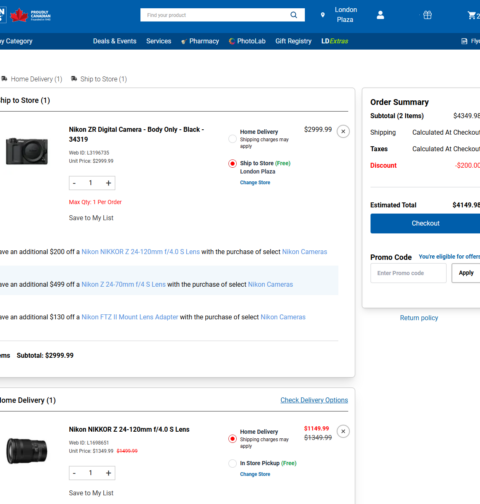Remove the Nikon ZR camera from cart
Viewport: 480px width, 504px height.
tap(343, 131)
